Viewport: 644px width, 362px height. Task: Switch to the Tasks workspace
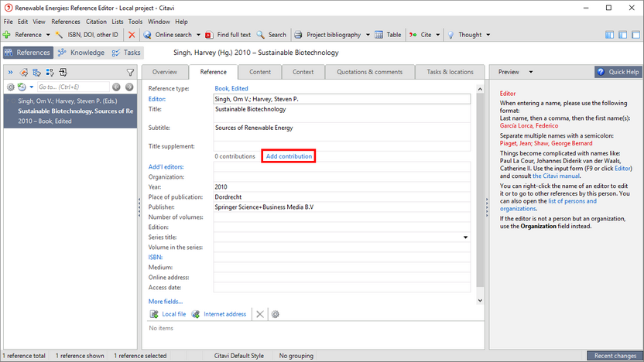click(126, 53)
